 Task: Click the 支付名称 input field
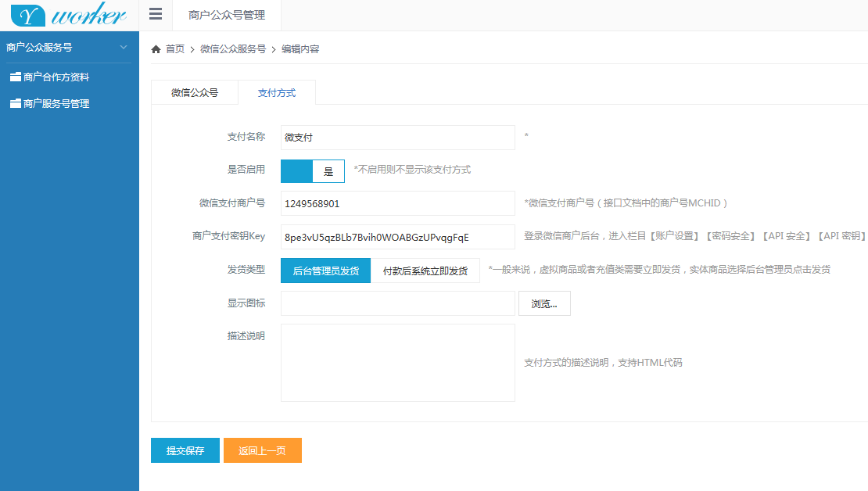click(x=397, y=138)
